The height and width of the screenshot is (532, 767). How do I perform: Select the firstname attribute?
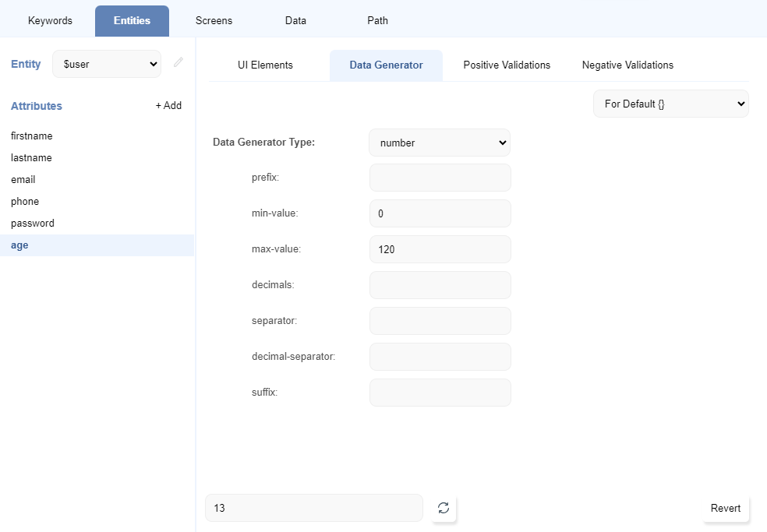pos(32,136)
